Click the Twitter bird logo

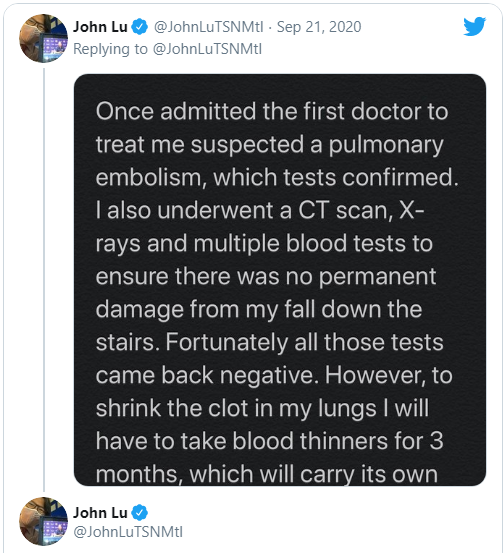[474, 26]
